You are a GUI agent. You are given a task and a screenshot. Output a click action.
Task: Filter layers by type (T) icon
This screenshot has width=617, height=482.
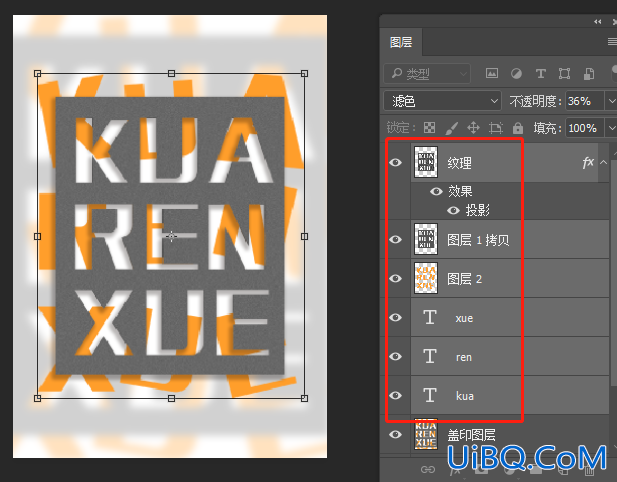click(x=541, y=74)
